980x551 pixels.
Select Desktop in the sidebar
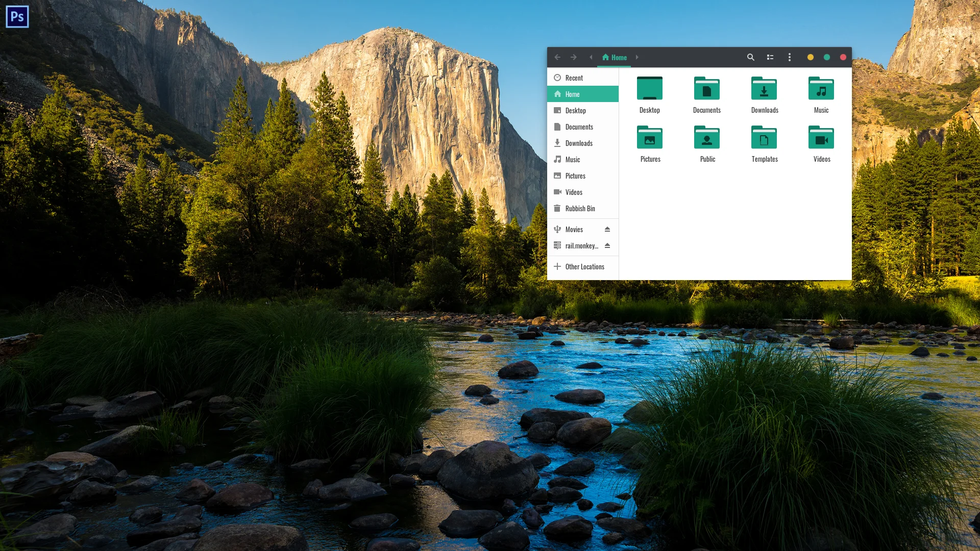(x=583, y=110)
